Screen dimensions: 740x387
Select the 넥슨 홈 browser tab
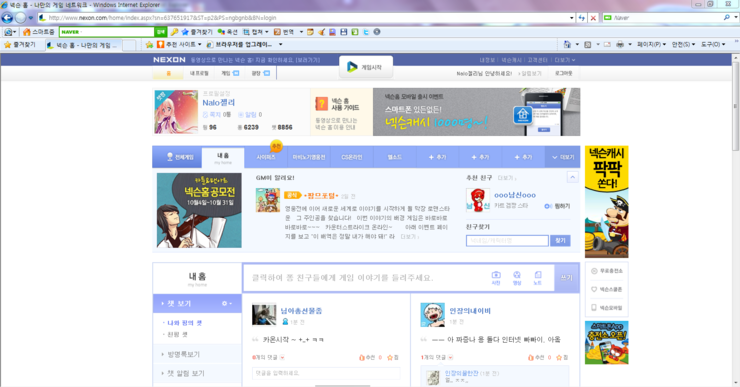(x=84, y=45)
